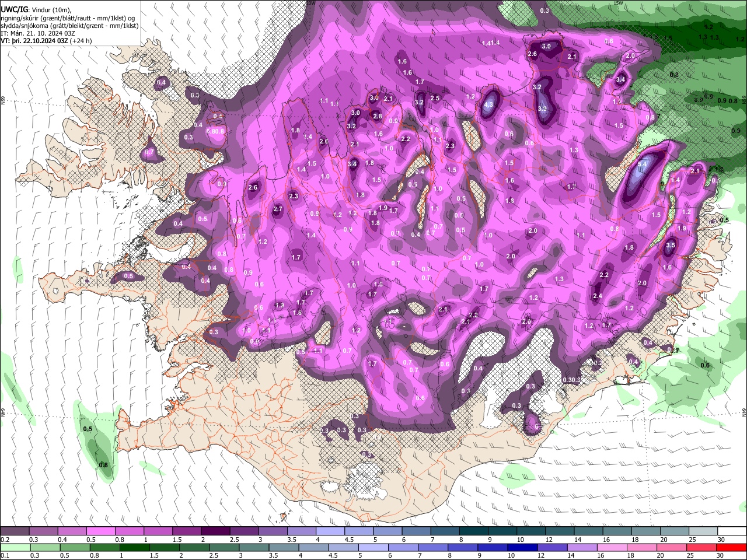747x560 pixels.
Task: Pick the dark blue swatch labeled 10, lower legend
Action: tap(521, 548)
